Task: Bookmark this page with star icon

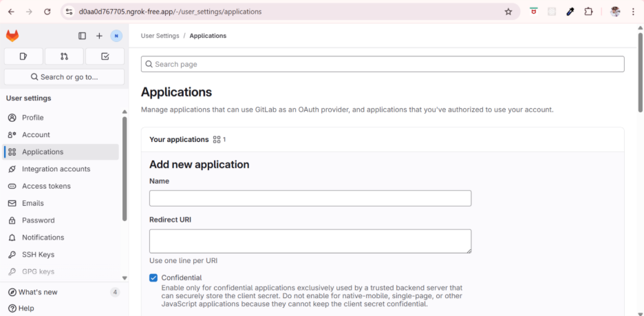Action: tap(508, 12)
